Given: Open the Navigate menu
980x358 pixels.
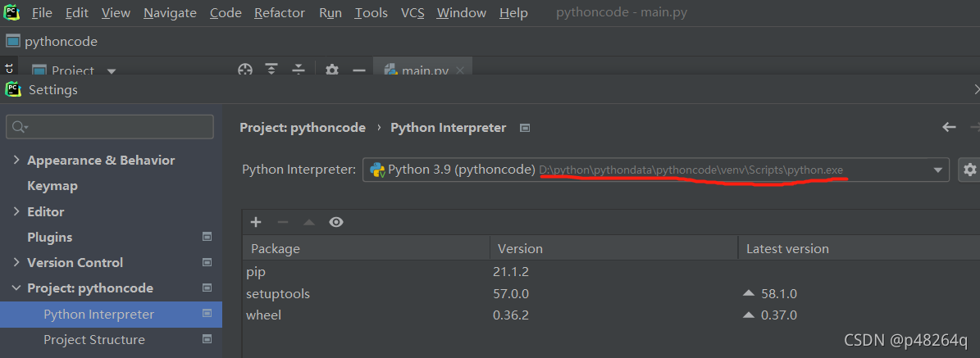Looking at the screenshot, I should pyautogui.click(x=170, y=12).
